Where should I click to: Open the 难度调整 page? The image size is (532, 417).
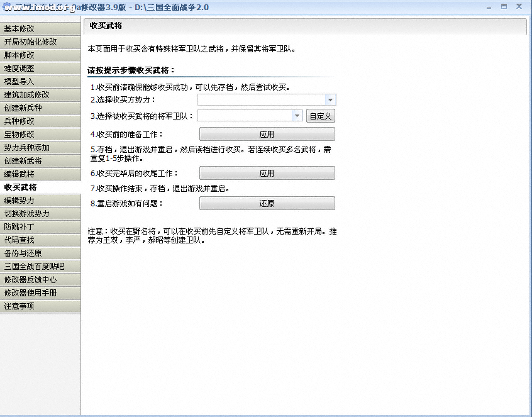click(40, 68)
